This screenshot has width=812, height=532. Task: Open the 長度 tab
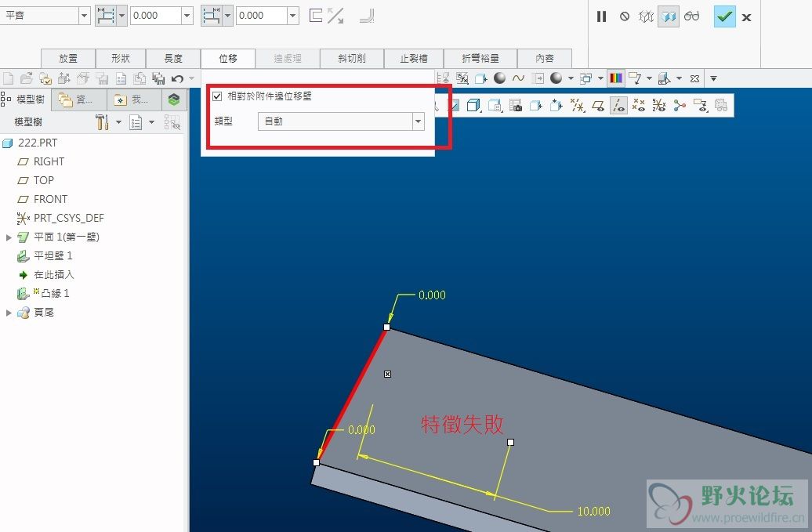pyautogui.click(x=173, y=59)
